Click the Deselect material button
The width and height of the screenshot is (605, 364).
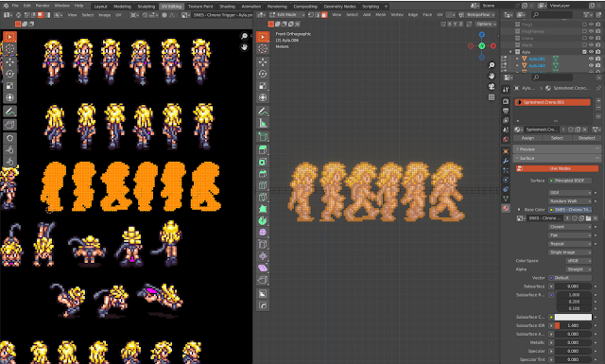click(586, 138)
